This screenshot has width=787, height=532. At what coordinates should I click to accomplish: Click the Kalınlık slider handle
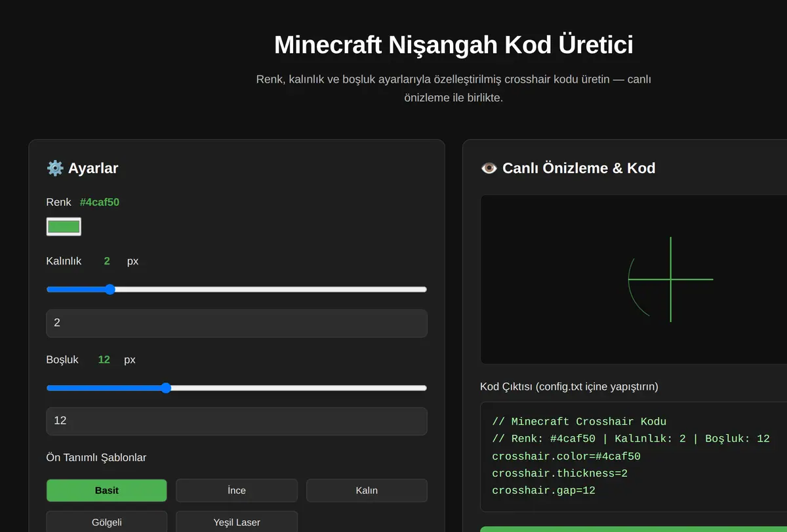[110, 289]
